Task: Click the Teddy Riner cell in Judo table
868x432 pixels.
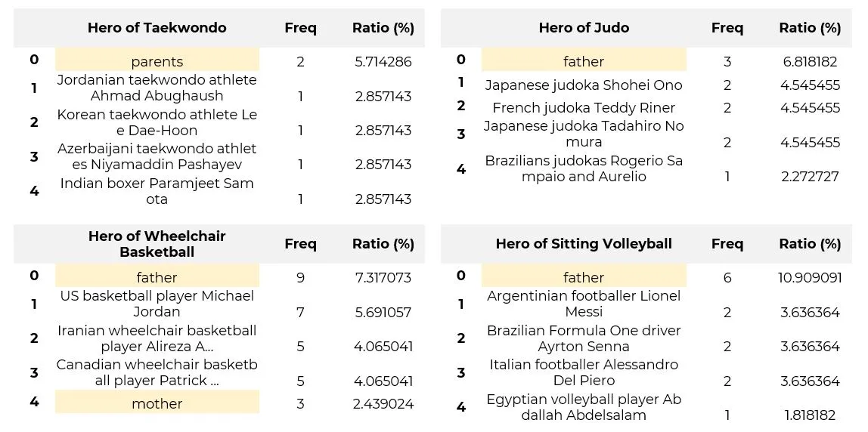Action: point(584,108)
